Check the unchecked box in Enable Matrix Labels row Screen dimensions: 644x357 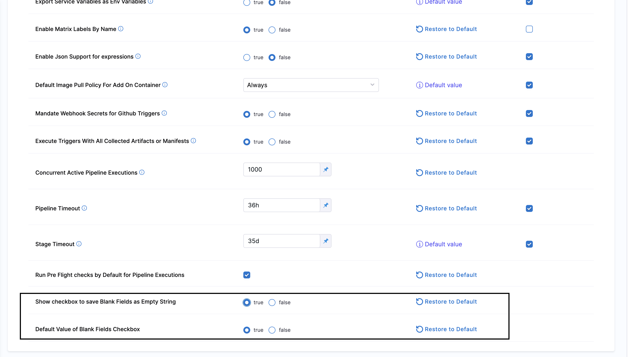click(529, 29)
